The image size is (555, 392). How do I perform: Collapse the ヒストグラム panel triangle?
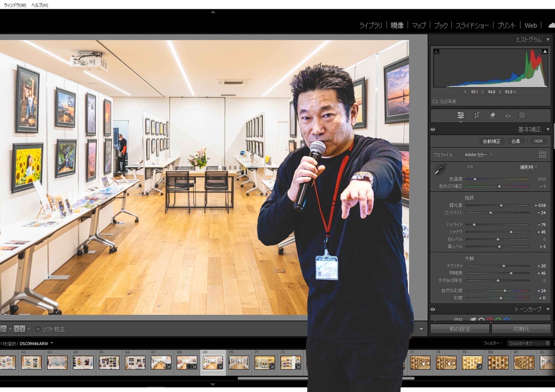click(548, 40)
